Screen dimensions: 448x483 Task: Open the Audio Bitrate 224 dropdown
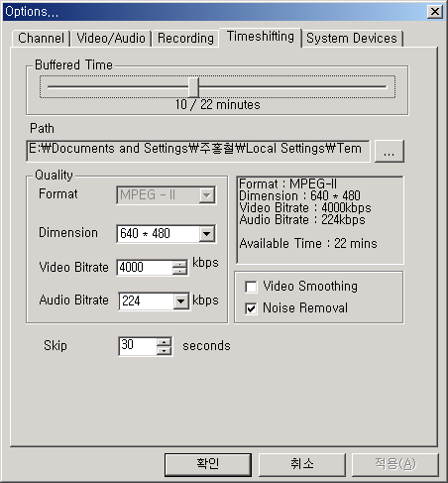[x=154, y=301]
